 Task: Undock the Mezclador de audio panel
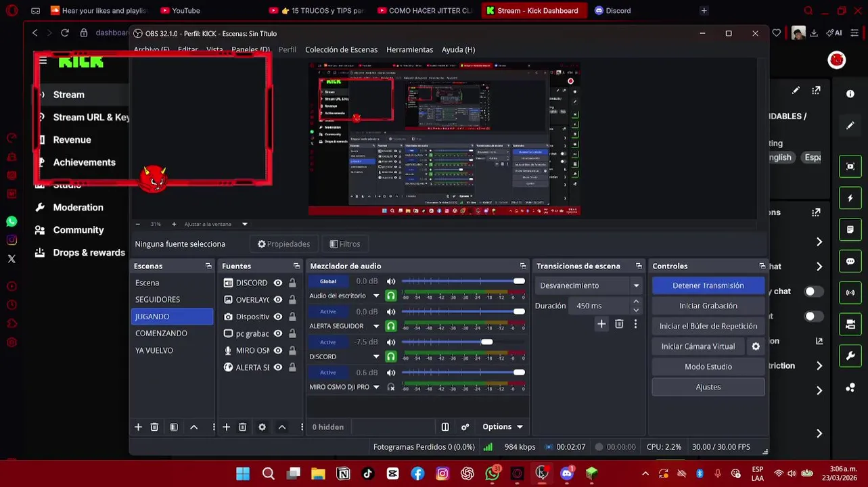523,266
